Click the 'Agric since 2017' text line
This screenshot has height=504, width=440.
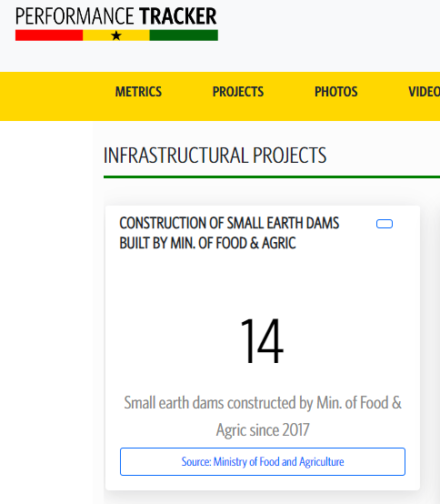[263, 430]
